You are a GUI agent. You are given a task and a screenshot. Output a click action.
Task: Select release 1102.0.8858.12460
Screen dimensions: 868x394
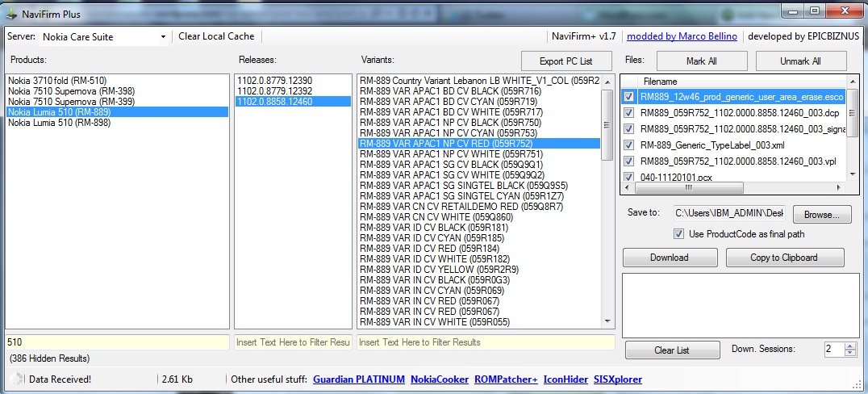293,102
